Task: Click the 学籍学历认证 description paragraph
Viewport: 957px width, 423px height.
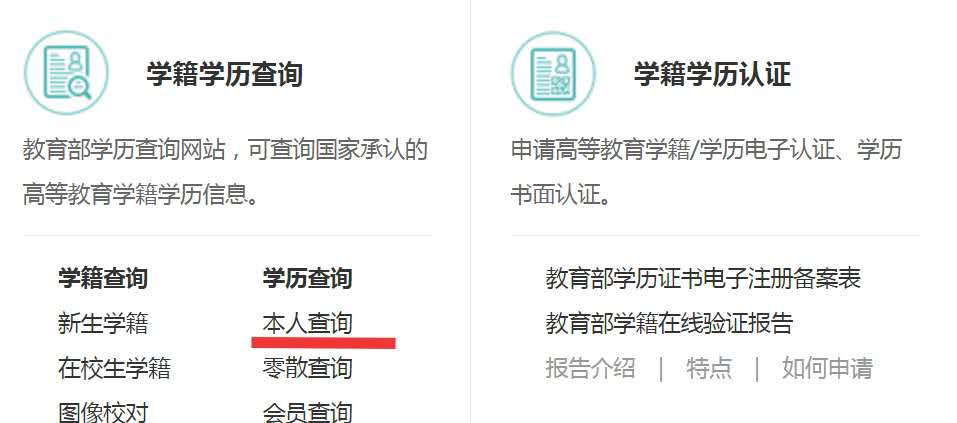Action: coord(706,172)
